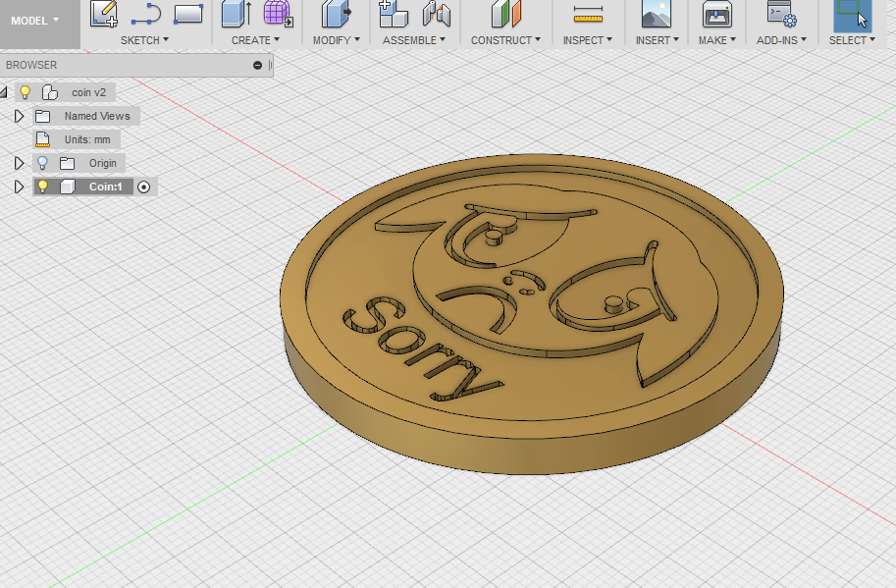
Task: Click the coin v2 component icon
Action: 50,92
